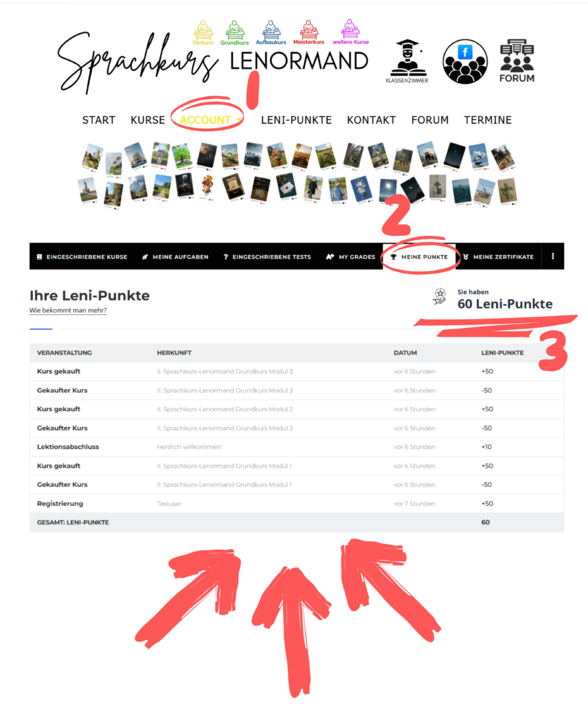Open the Meine Zertifikate tab
Image resolution: width=588 pixels, height=704 pixels.
pyautogui.click(x=498, y=257)
